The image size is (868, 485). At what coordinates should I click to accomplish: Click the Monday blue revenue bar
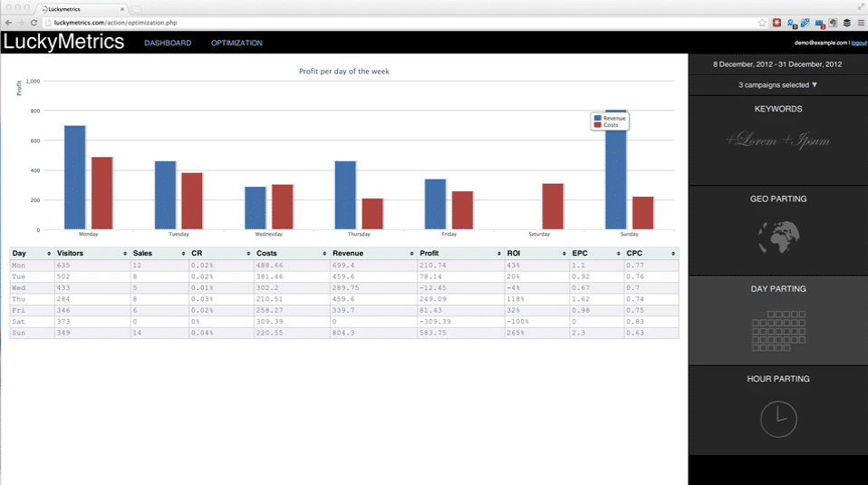[x=74, y=177]
